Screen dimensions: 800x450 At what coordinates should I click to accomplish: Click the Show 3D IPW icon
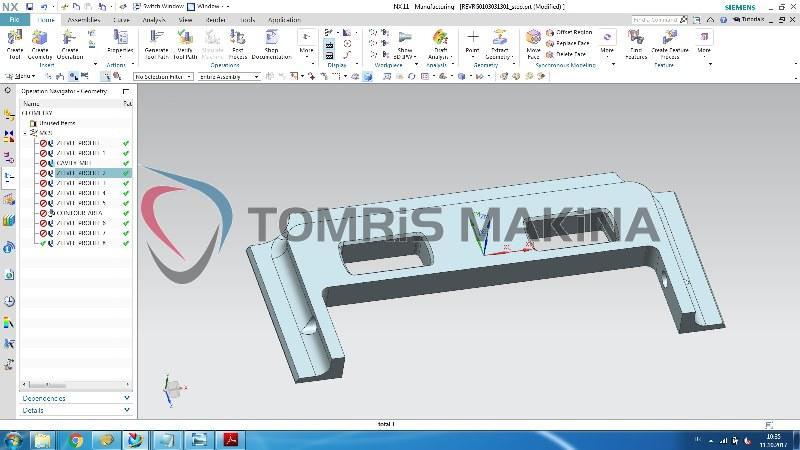pos(405,44)
